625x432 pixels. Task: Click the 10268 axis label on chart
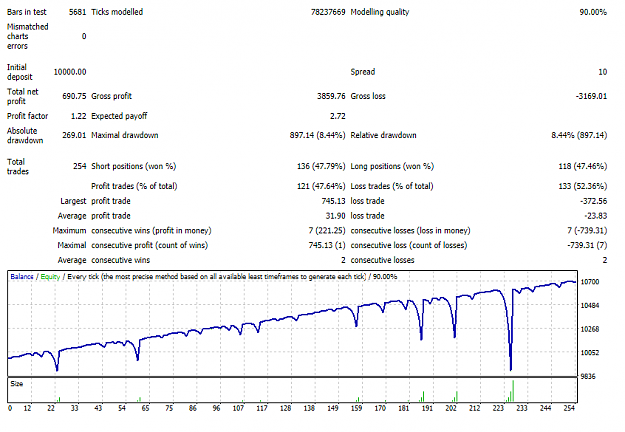pyautogui.click(x=590, y=329)
